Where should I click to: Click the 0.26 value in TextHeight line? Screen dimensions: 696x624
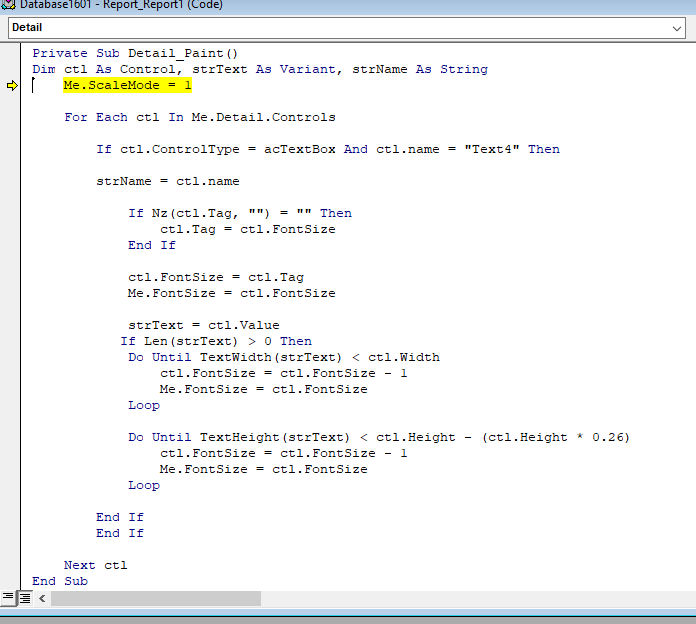[x=607, y=437]
